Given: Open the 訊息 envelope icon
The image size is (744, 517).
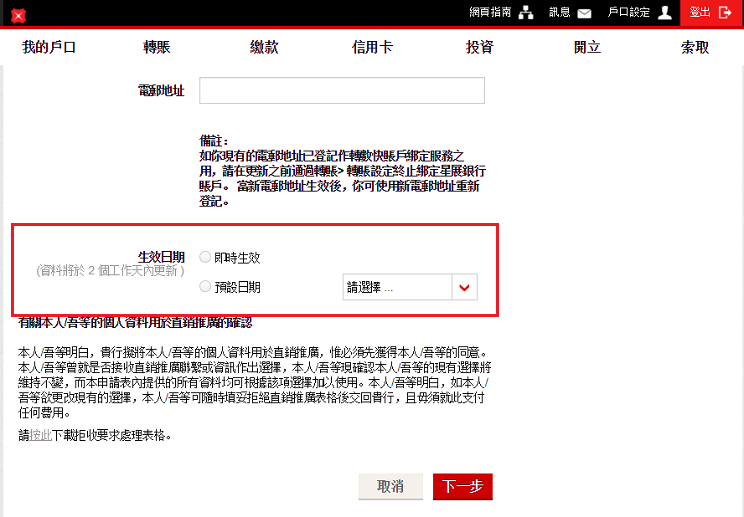Looking at the screenshot, I should (x=585, y=13).
